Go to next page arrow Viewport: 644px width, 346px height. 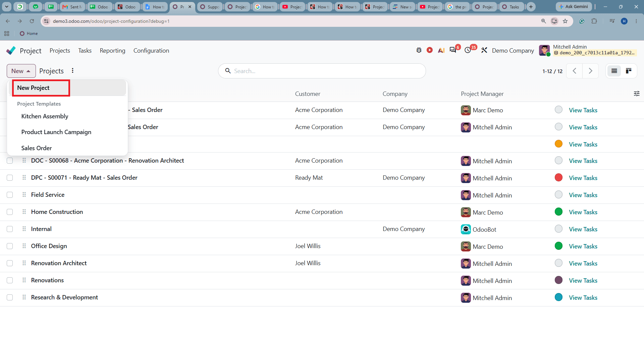tap(591, 71)
